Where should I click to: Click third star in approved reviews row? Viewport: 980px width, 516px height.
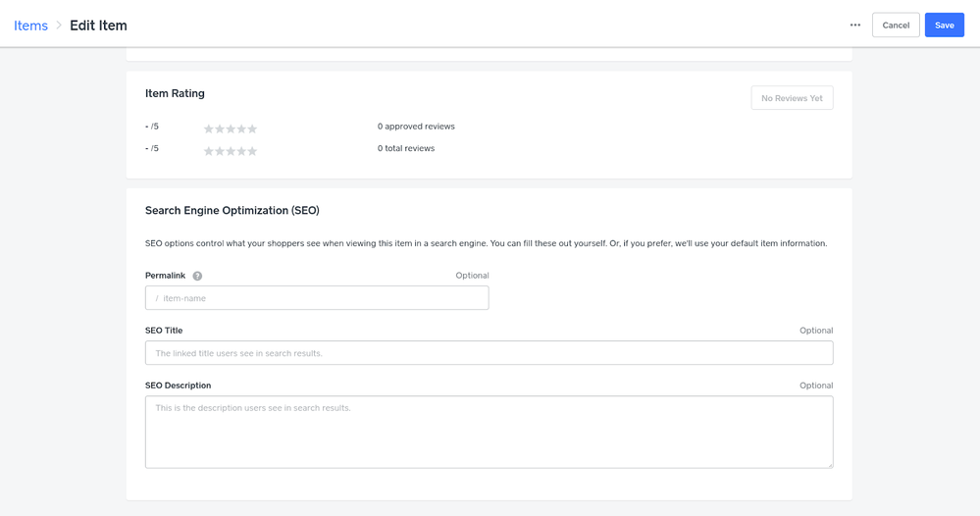[231, 129]
